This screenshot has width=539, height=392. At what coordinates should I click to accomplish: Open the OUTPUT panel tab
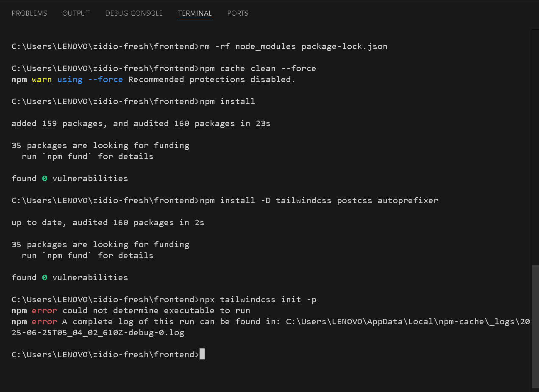click(x=76, y=13)
